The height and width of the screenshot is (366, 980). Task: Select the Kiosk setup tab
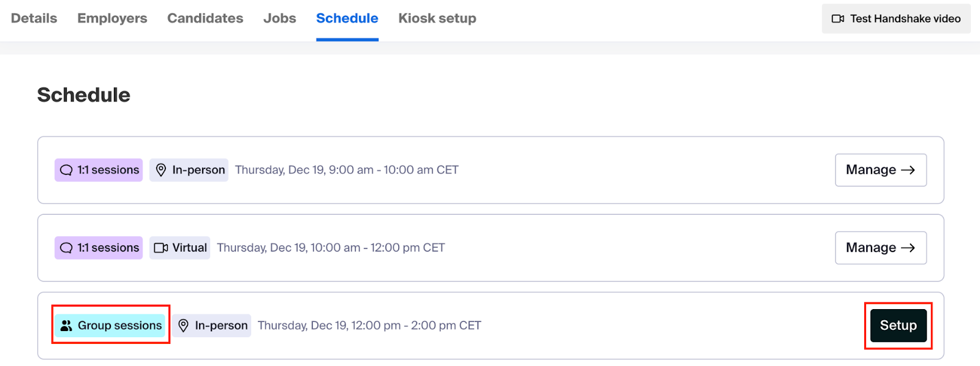tap(437, 18)
